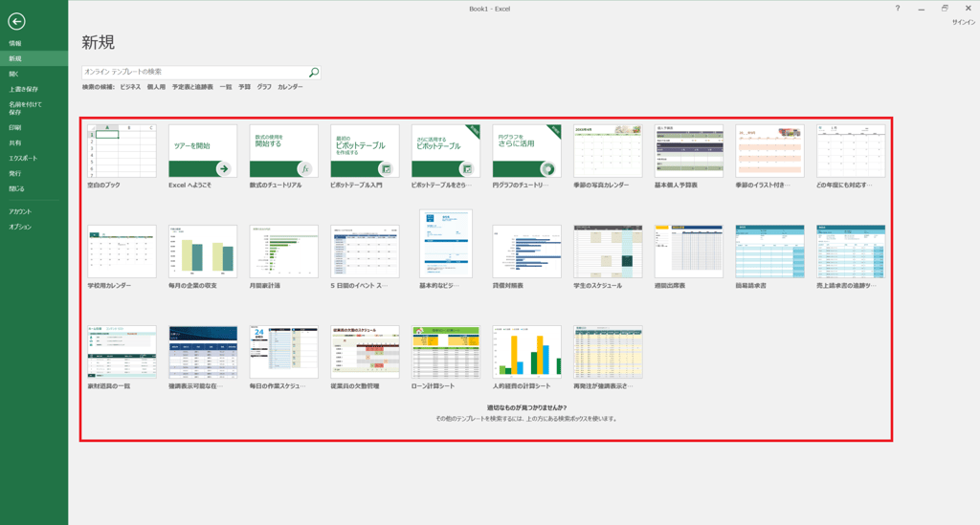Open the help question mark icon
980x525 pixels.
(897, 9)
